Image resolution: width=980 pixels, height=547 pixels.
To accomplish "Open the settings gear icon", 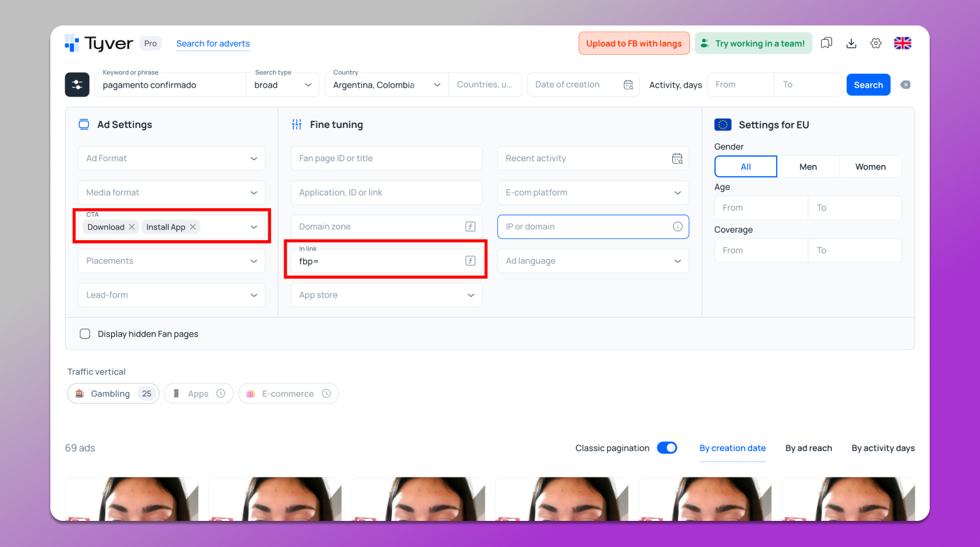I will [876, 43].
